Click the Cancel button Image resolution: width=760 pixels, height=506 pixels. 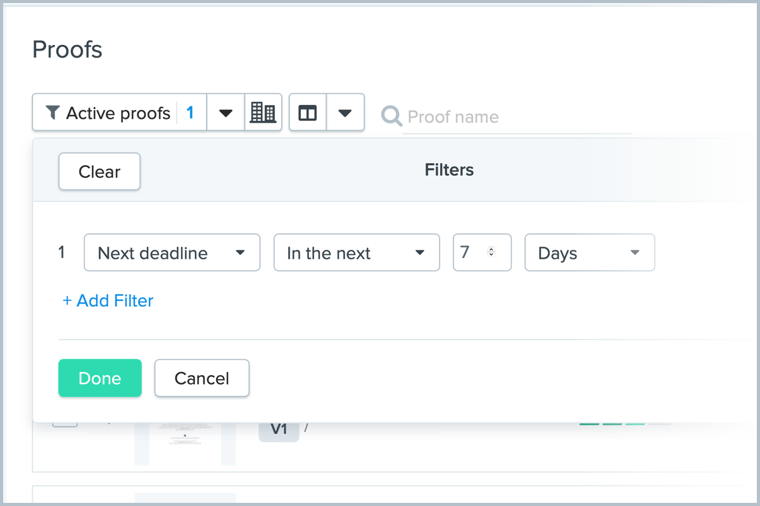point(202,378)
